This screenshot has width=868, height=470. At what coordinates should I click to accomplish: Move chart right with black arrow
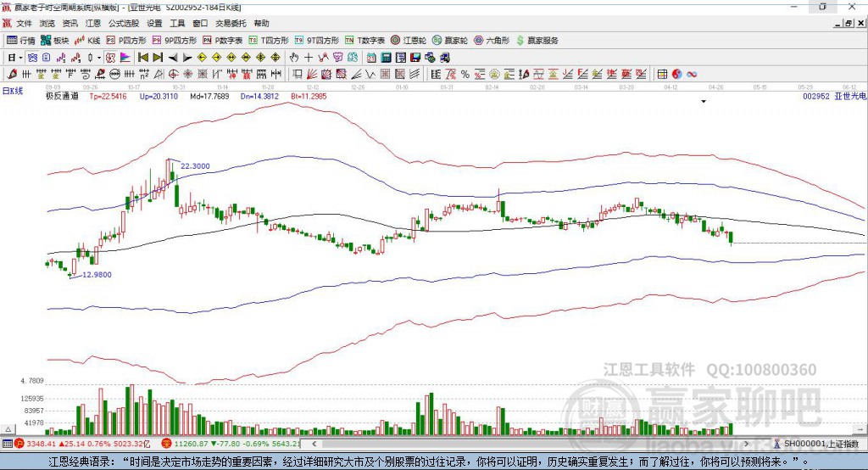click(x=187, y=58)
